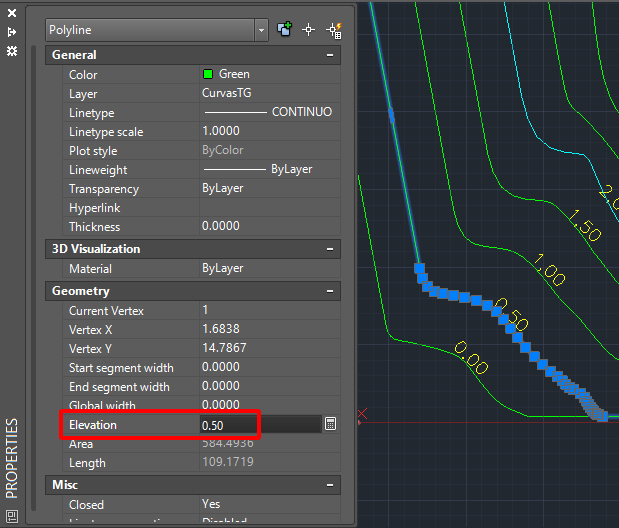Collapse the Misc section
The width and height of the screenshot is (619, 528).
330,485
